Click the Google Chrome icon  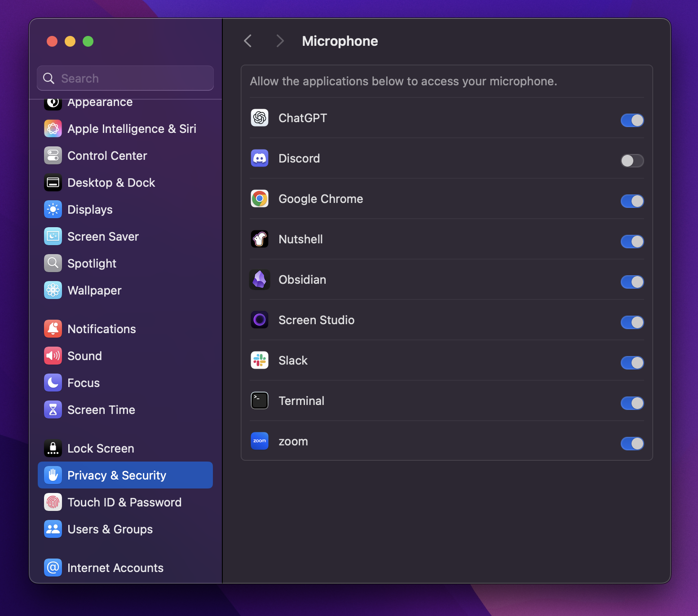point(260,198)
